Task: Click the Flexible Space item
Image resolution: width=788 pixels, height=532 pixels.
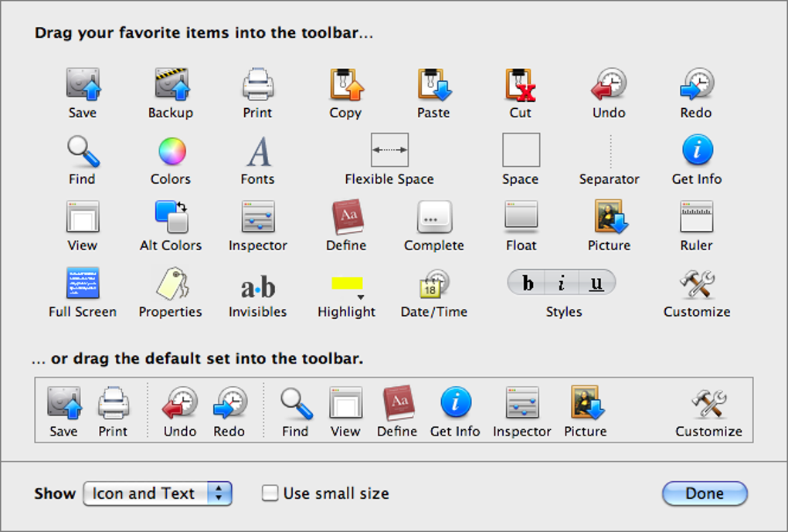Action: [389, 159]
